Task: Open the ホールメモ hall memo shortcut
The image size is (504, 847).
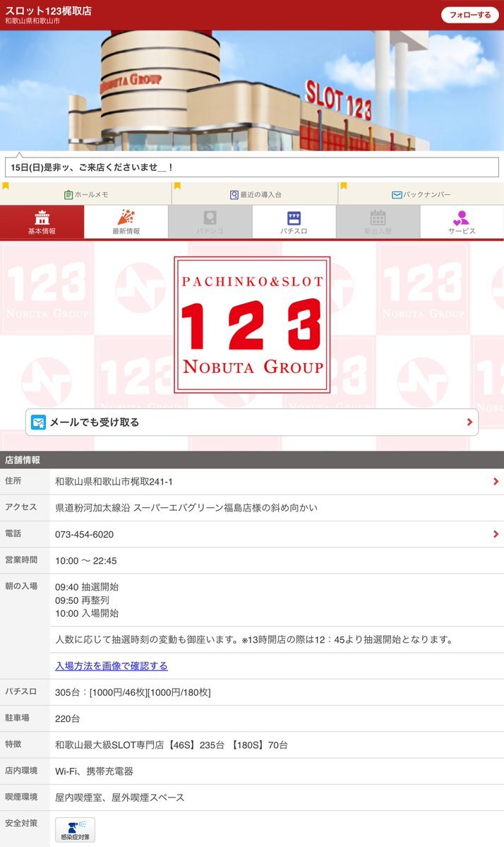Action: click(x=86, y=194)
